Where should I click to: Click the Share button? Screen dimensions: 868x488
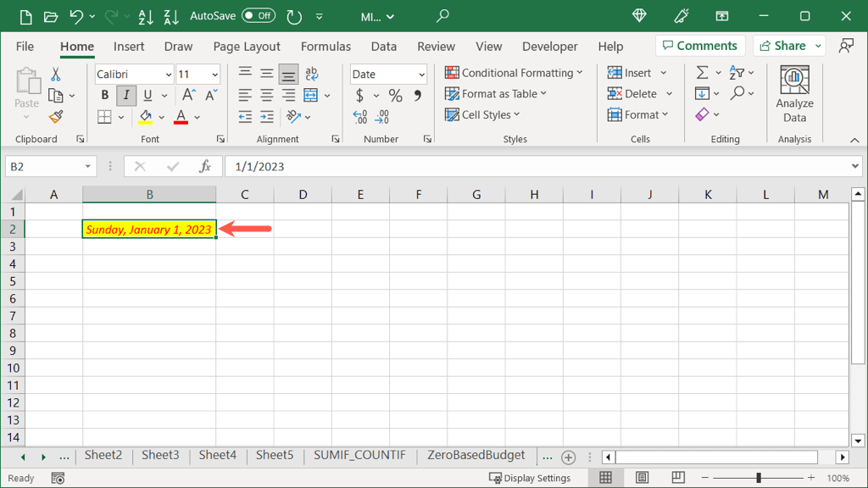click(x=782, y=46)
